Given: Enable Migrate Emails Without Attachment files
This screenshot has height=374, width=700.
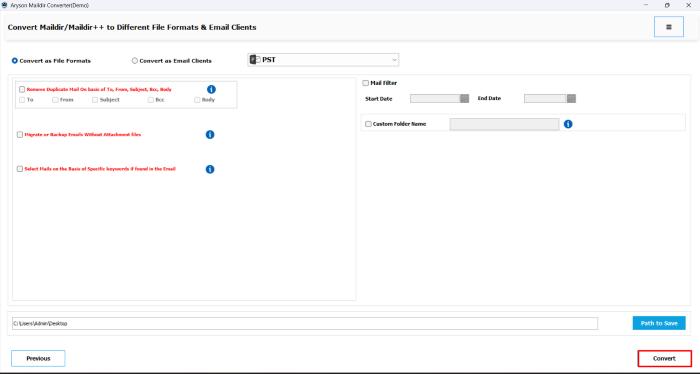Looking at the screenshot, I should [x=20, y=134].
